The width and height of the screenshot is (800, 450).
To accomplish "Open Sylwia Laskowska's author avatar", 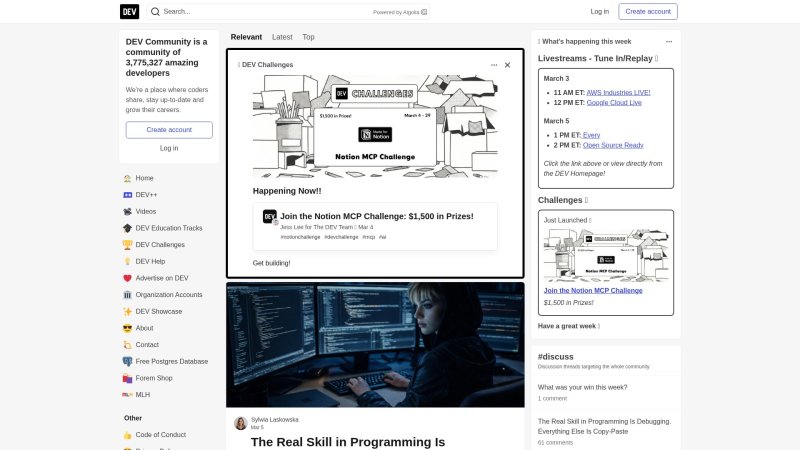I will click(240, 423).
